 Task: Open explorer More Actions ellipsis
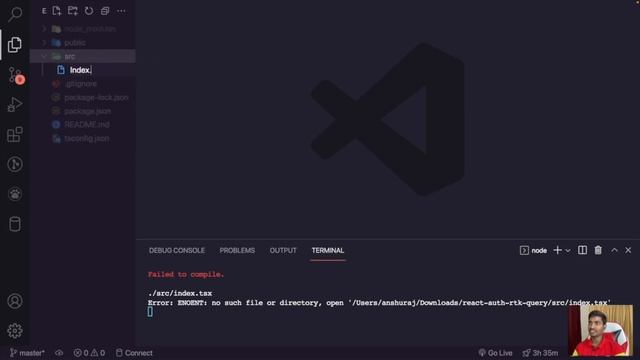coord(121,11)
